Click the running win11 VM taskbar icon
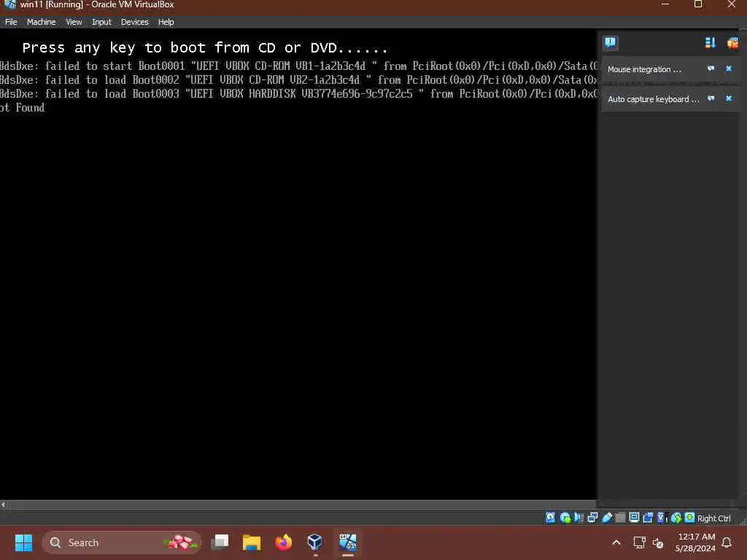This screenshot has height=560, width=747. click(348, 542)
